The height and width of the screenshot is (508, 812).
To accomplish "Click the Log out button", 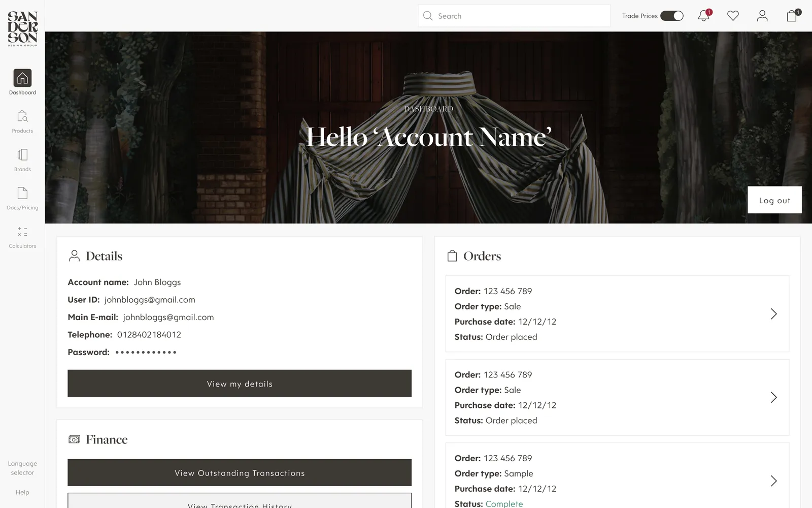I will pos(774,200).
